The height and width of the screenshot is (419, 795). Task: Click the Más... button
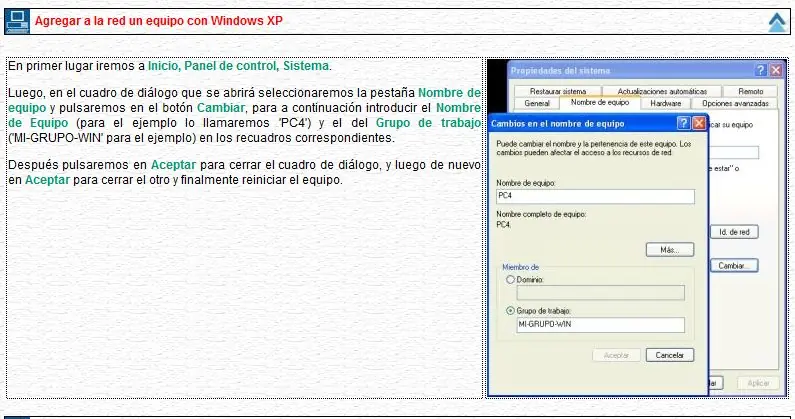coord(670,250)
